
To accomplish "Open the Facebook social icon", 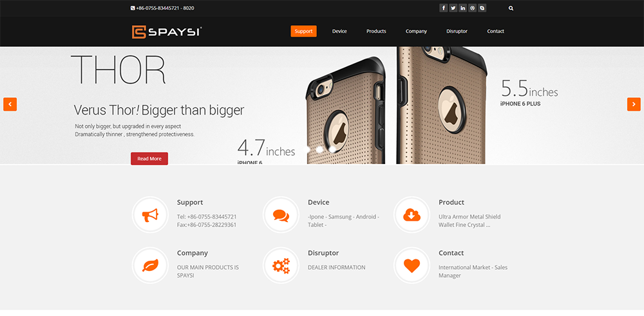I will click(444, 8).
